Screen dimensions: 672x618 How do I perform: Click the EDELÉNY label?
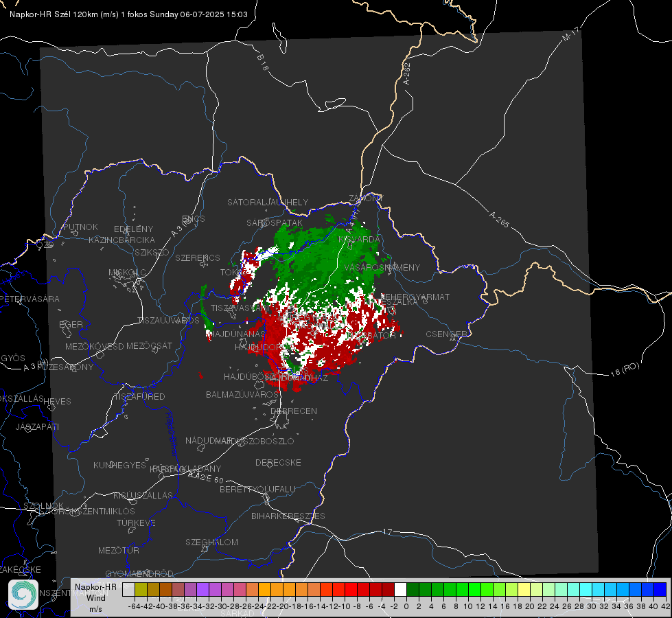coord(133,229)
